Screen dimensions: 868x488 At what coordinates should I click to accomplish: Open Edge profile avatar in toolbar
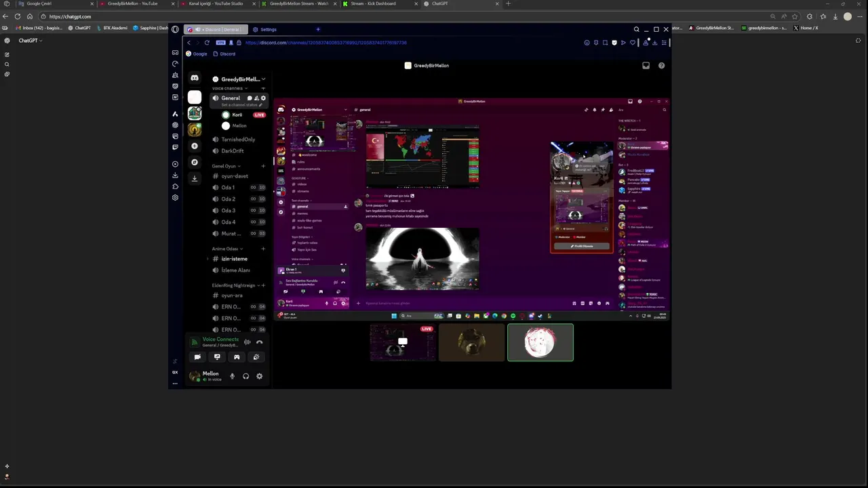tap(847, 16)
